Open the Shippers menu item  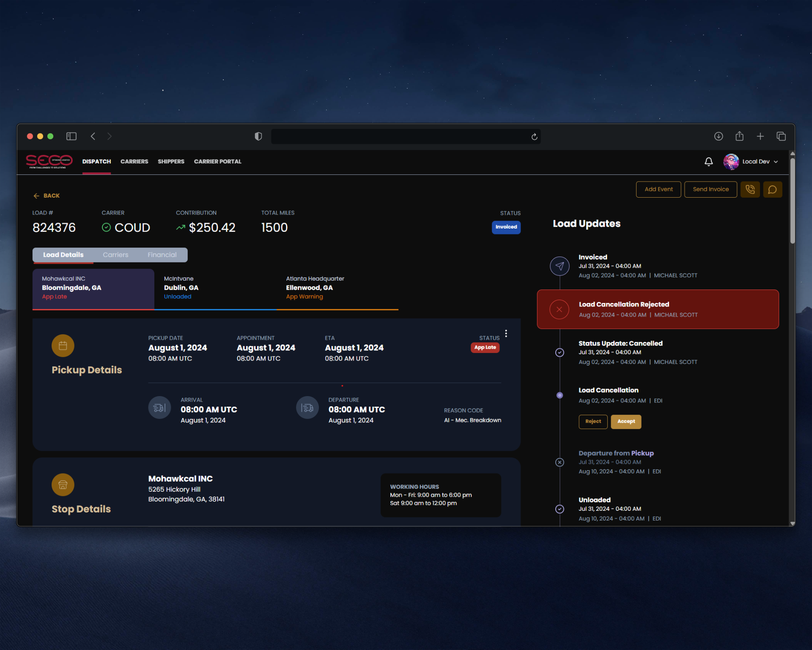pos(171,162)
